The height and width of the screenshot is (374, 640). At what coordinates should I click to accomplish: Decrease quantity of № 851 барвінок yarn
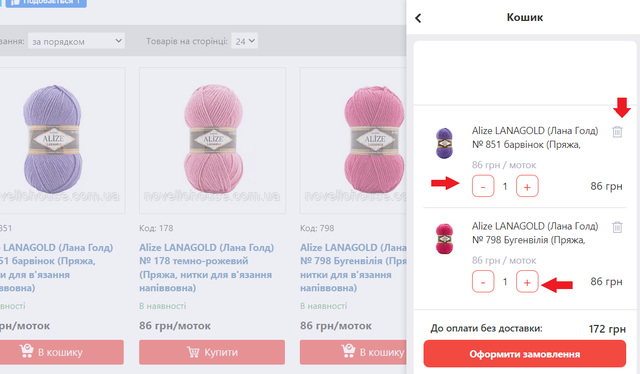483,186
